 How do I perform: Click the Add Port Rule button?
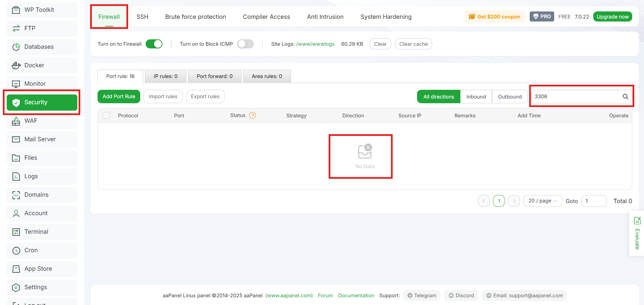[x=119, y=97]
